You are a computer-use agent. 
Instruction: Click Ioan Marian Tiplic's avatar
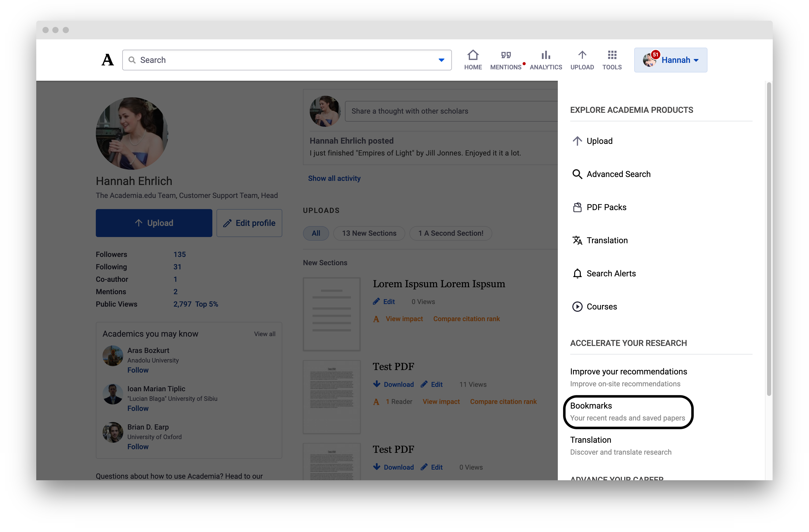coord(113,394)
